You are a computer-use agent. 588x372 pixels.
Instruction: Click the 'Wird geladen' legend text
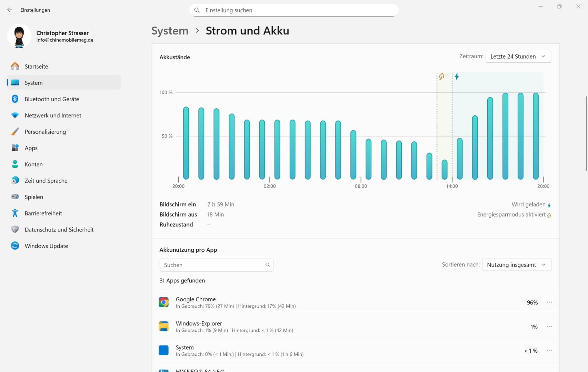click(x=528, y=205)
